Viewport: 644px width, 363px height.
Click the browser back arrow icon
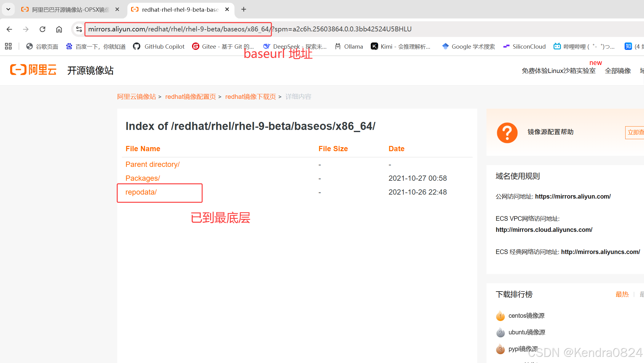9,29
